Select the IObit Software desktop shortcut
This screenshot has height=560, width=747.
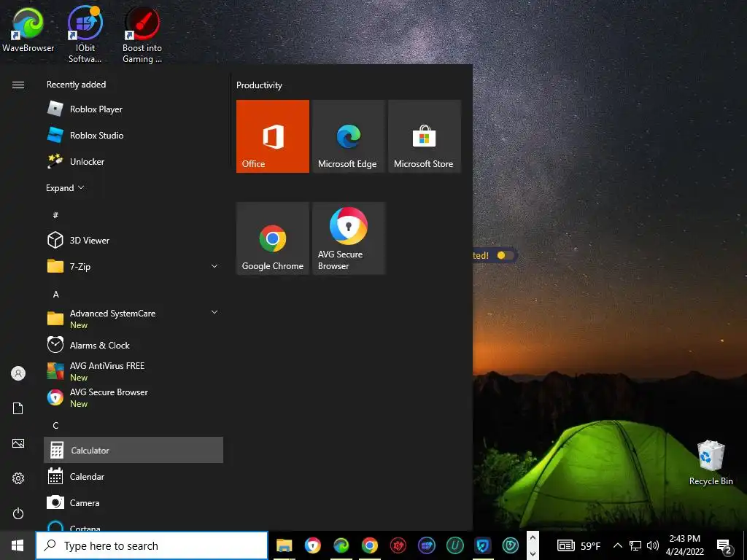pyautogui.click(x=85, y=34)
